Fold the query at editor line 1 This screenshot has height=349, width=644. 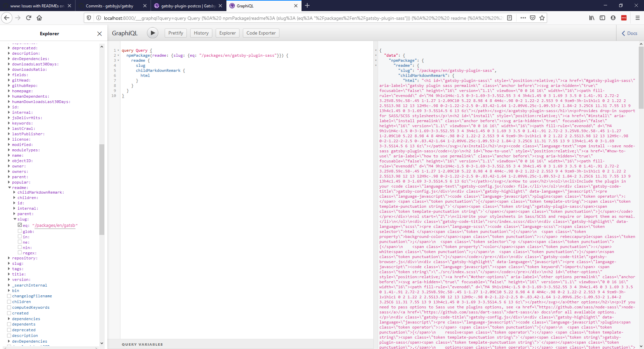click(118, 50)
